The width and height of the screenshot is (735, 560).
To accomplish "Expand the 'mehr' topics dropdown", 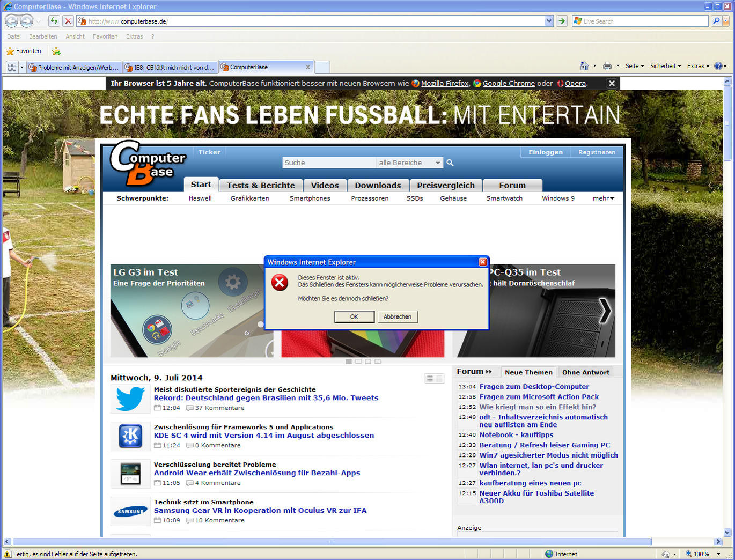I will [604, 198].
